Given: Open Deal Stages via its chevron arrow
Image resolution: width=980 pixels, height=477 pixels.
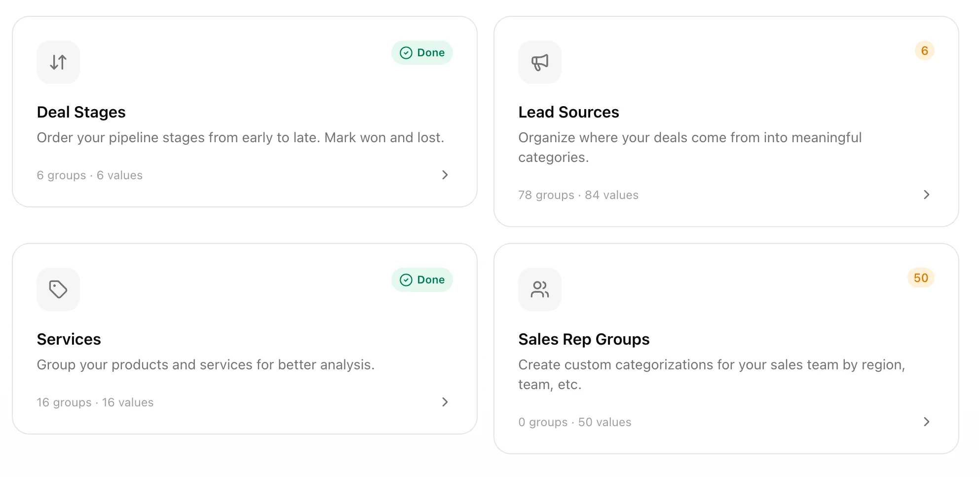Looking at the screenshot, I should (445, 175).
